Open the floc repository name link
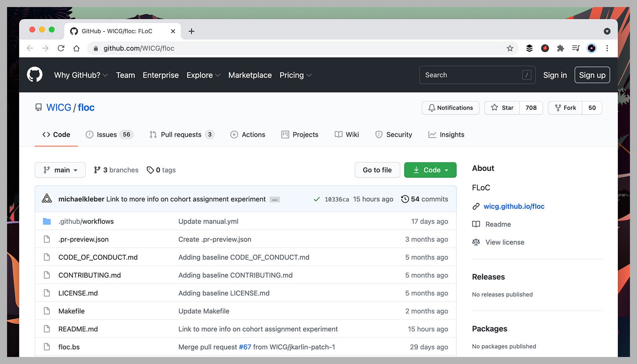Image resolution: width=637 pixels, height=364 pixels. 86,107
